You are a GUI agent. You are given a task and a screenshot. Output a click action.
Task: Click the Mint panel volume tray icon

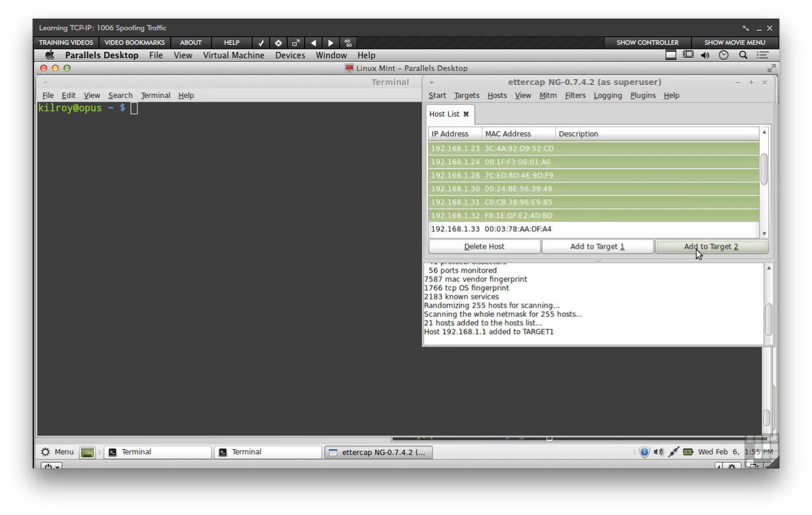pyautogui.click(x=659, y=452)
